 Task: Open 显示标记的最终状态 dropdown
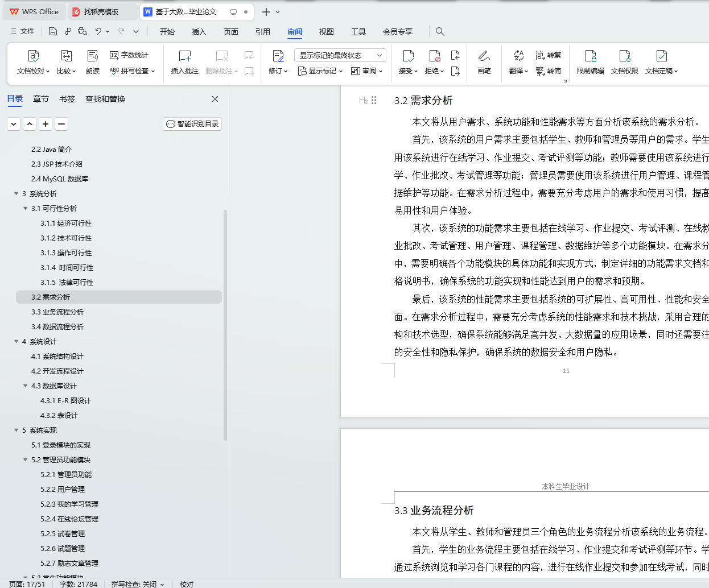coord(340,55)
